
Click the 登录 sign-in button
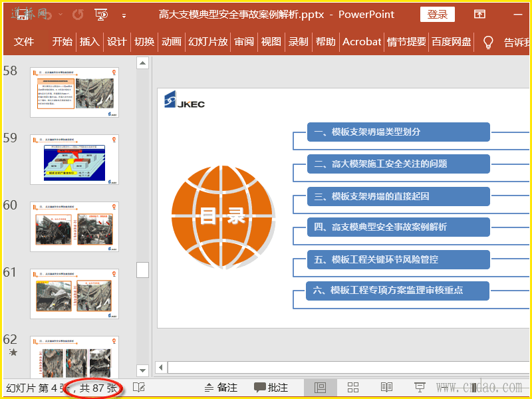[438, 14]
